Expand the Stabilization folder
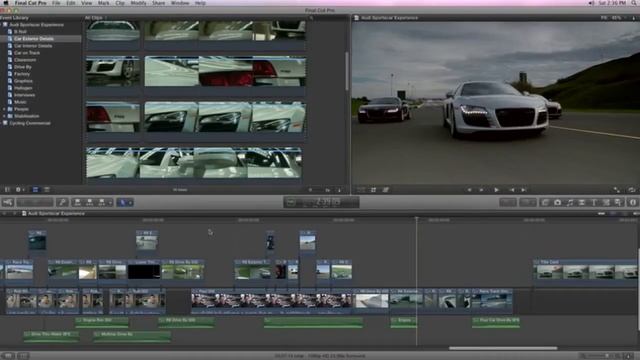This screenshot has width=640, height=360. (x=4, y=116)
